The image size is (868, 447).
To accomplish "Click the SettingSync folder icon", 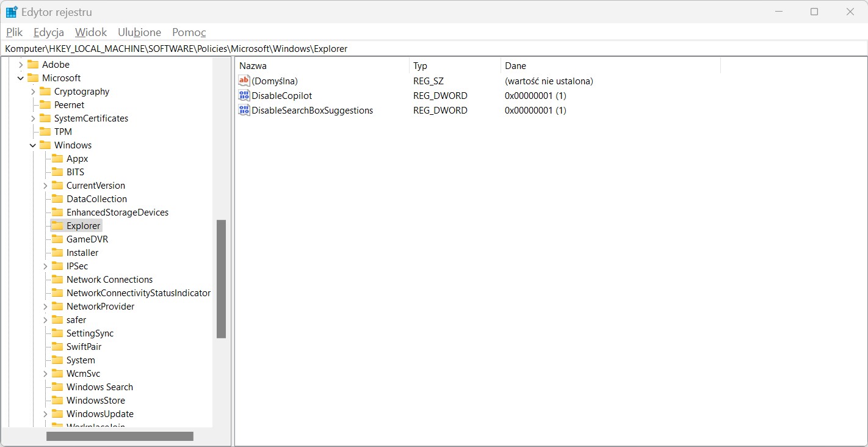I will [57, 333].
